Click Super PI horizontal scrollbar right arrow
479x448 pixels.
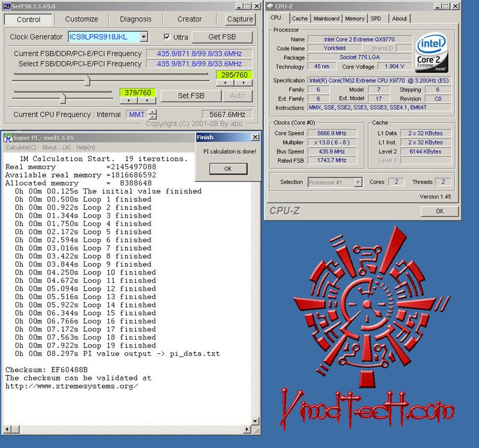click(x=247, y=429)
